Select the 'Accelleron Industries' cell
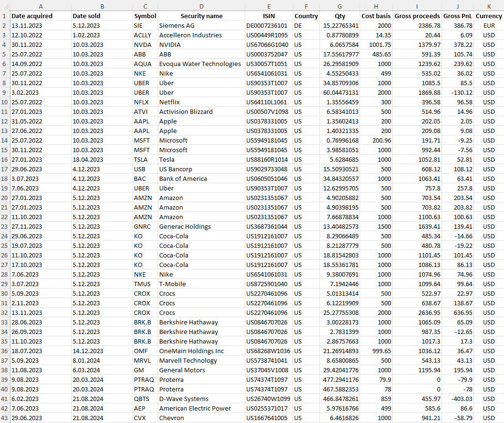Screen dimensions: 504x423 coord(201,35)
